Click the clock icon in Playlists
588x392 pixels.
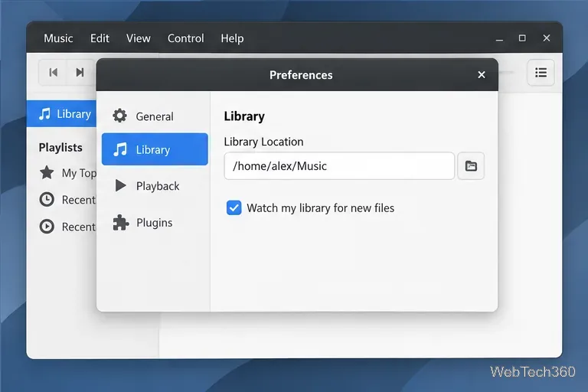tap(47, 200)
